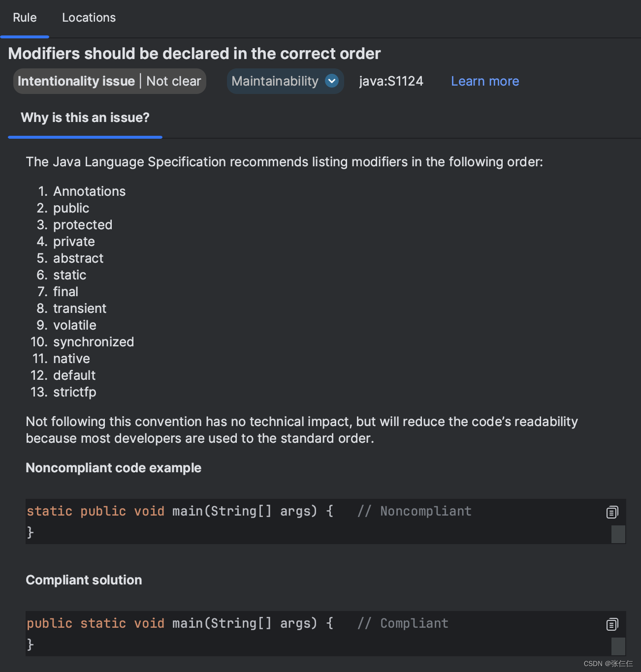Click the 'Modifiers should be declared' rule title
The height and width of the screenshot is (672, 641).
194,54
